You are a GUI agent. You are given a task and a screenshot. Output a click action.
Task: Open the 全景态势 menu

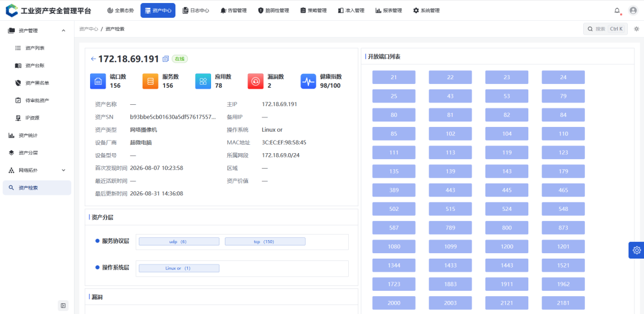(x=120, y=11)
